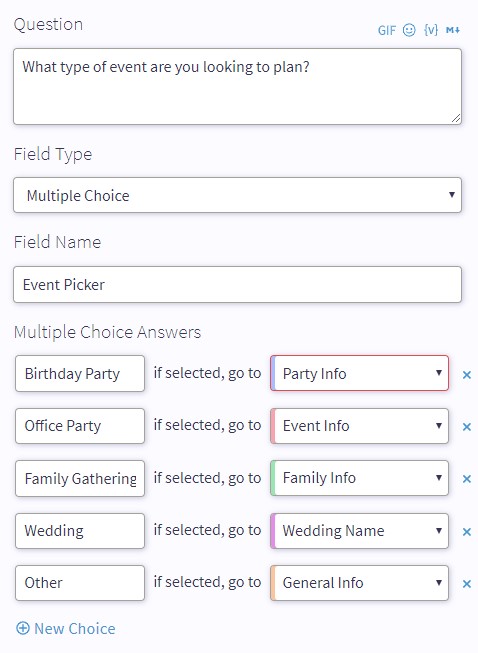Click the plus icon beside New Choice

coord(22,628)
